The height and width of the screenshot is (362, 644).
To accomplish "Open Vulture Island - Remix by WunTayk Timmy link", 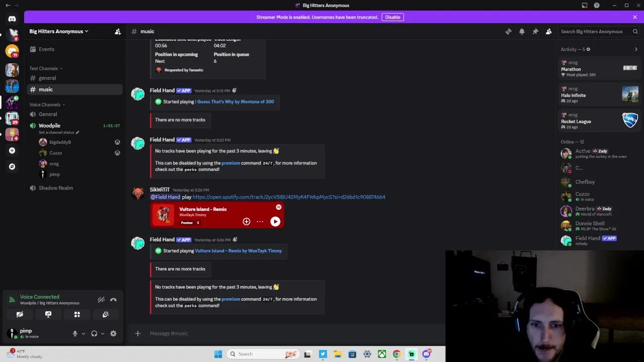I will [238, 251].
